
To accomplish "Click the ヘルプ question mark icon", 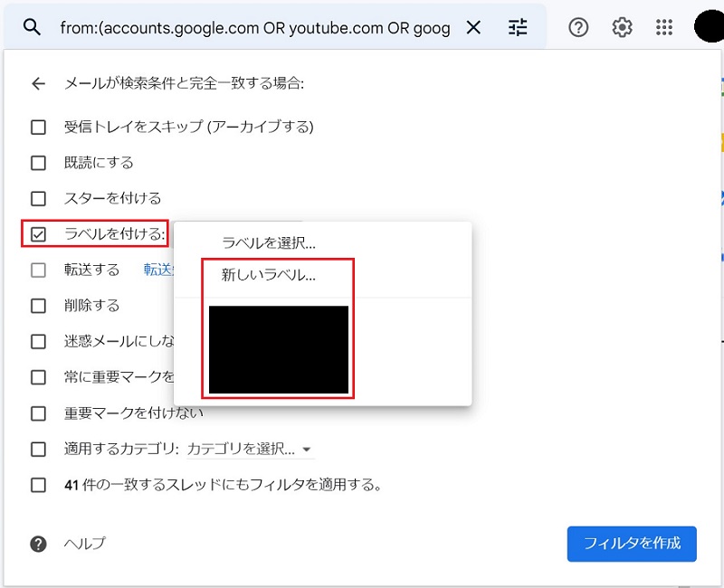I will 38,544.
